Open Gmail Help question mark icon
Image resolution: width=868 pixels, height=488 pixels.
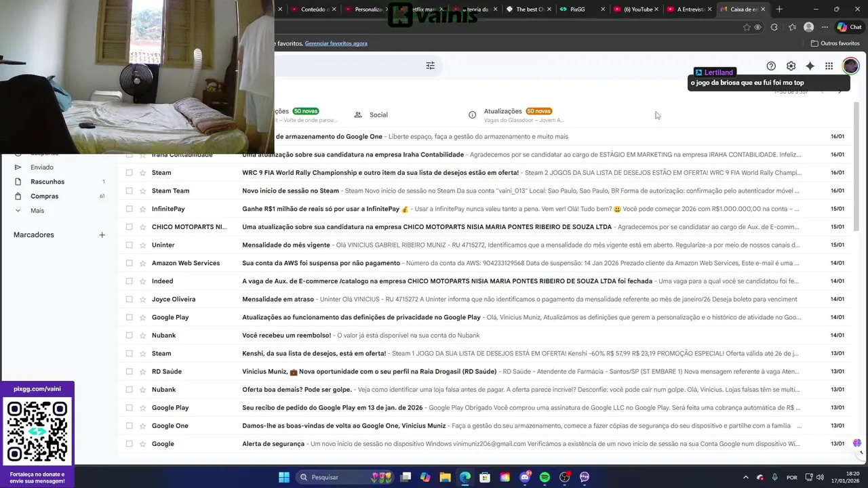point(771,66)
